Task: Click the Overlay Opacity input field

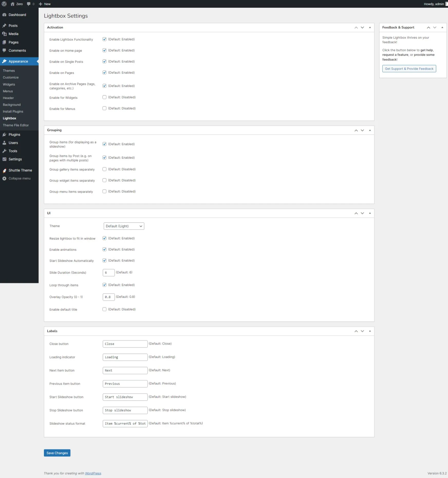Action: (108, 297)
